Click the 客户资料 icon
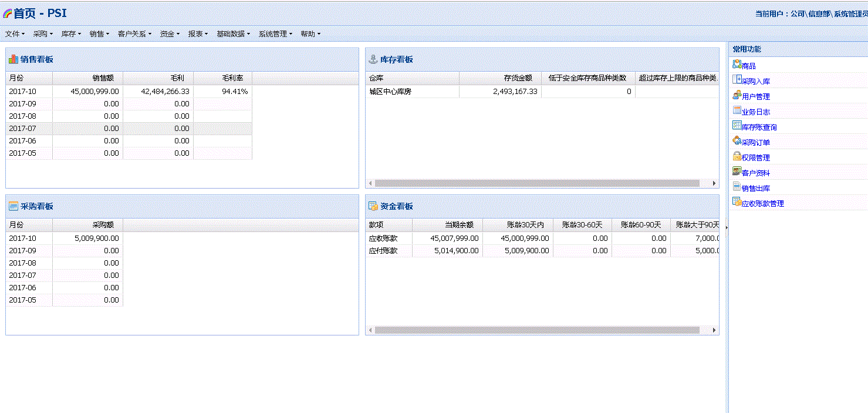The height and width of the screenshot is (413, 868). [x=737, y=171]
